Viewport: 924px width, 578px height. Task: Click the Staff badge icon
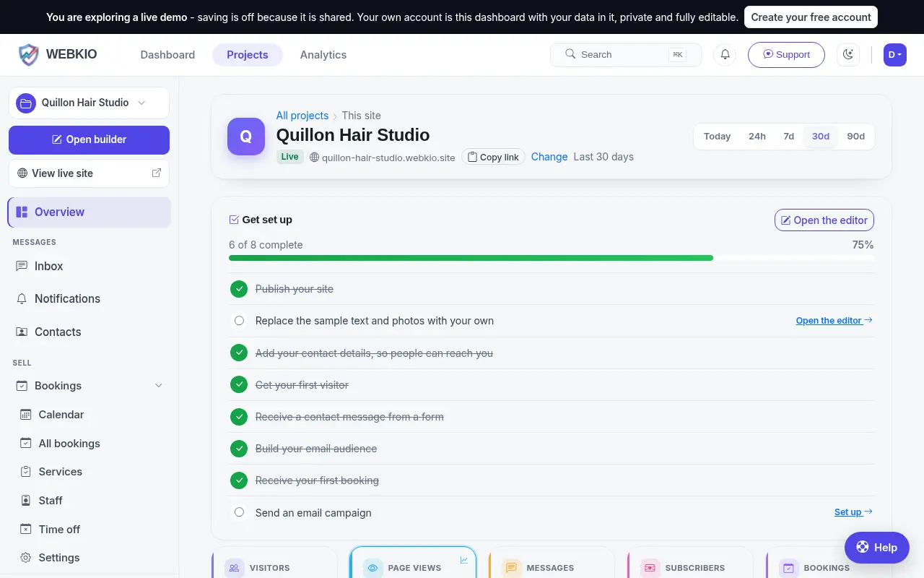[26, 501]
